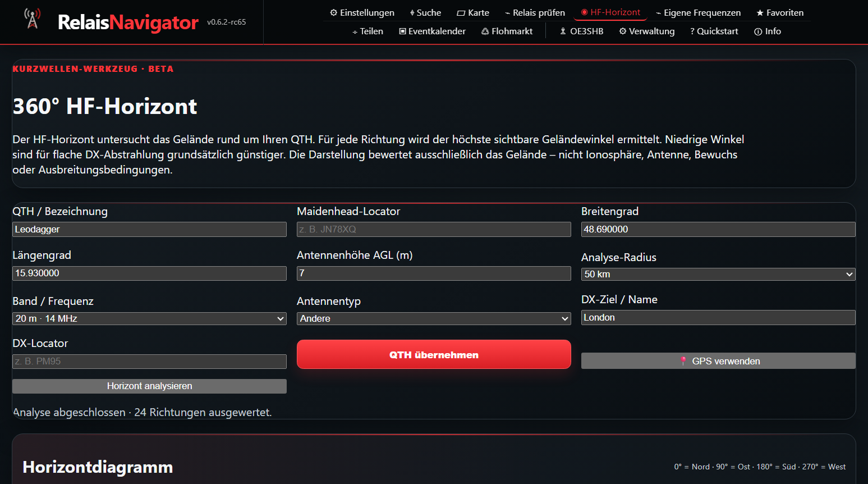The image size is (868, 484).
Task: Click the 'Analyse abgeschlossen' status text
Action: [x=142, y=412]
